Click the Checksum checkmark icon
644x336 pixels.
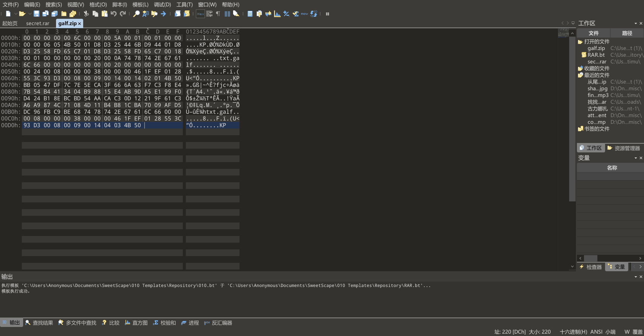(x=296, y=14)
